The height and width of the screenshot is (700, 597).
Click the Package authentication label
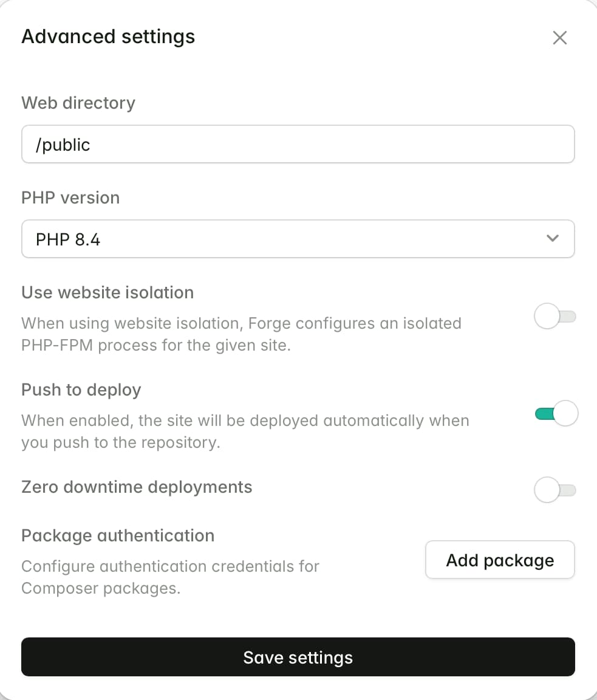(x=118, y=535)
